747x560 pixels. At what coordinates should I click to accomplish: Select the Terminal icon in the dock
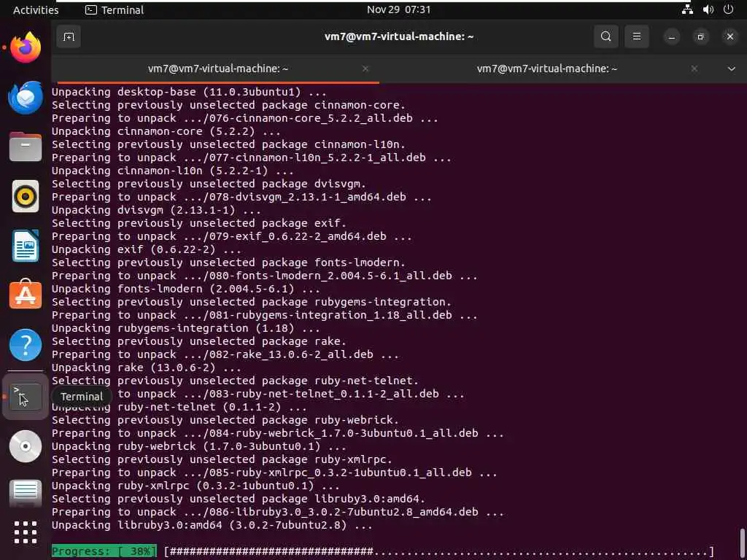26,397
